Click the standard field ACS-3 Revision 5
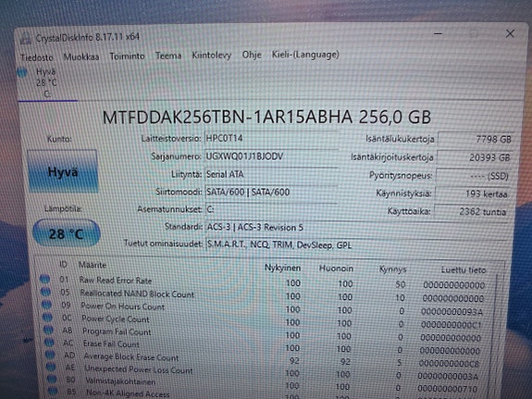532x399 pixels. pos(356,227)
